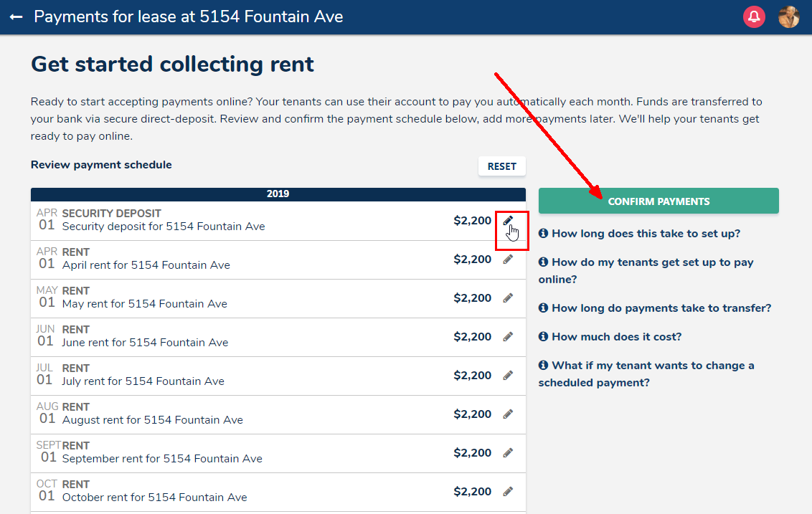This screenshot has height=514, width=812.
Task: Edit the October rent payment
Action: [508, 492]
